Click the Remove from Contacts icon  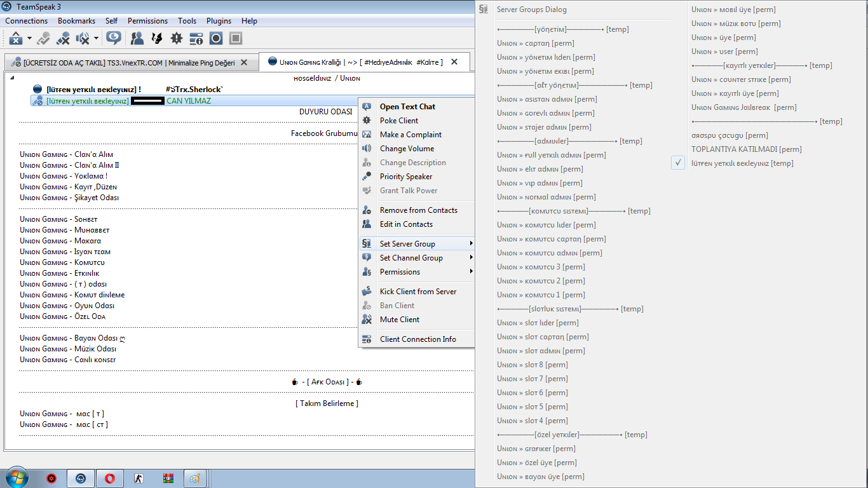(x=367, y=210)
